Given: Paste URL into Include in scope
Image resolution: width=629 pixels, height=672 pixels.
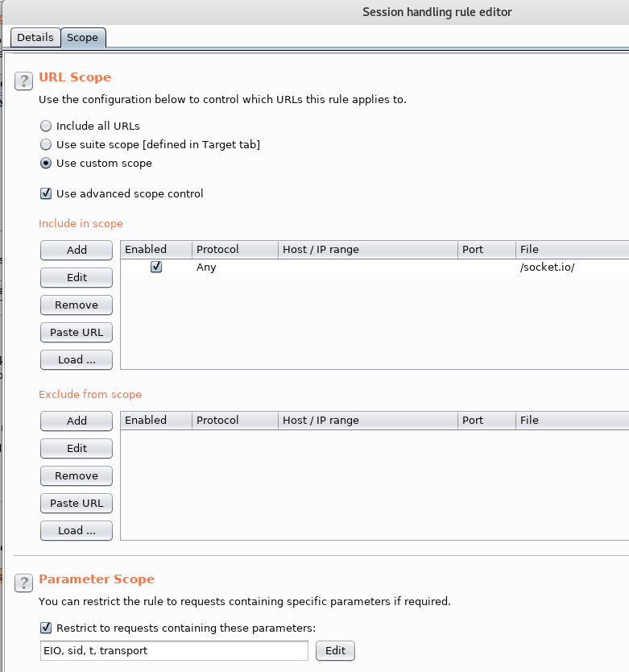Looking at the screenshot, I should pyautogui.click(x=77, y=333).
